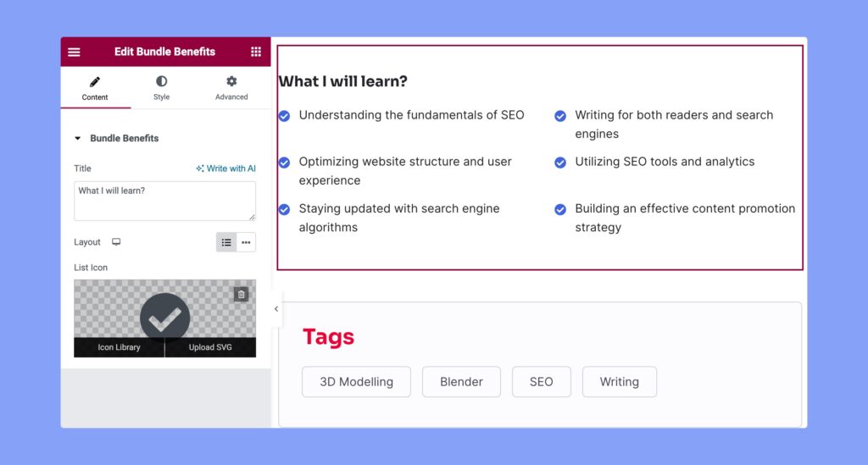Viewport: 868px width, 465px height.
Task: Select text Understanding the fundamentals of SEO
Action: click(x=411, y=115)
